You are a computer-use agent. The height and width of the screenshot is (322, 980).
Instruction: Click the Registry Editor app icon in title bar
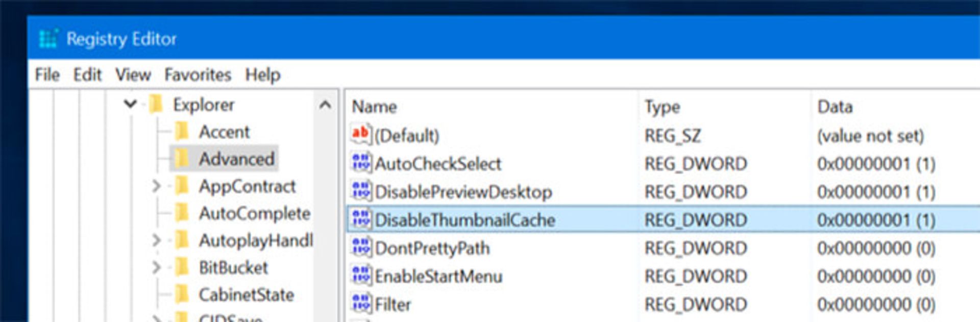click(x=48, y=39)
